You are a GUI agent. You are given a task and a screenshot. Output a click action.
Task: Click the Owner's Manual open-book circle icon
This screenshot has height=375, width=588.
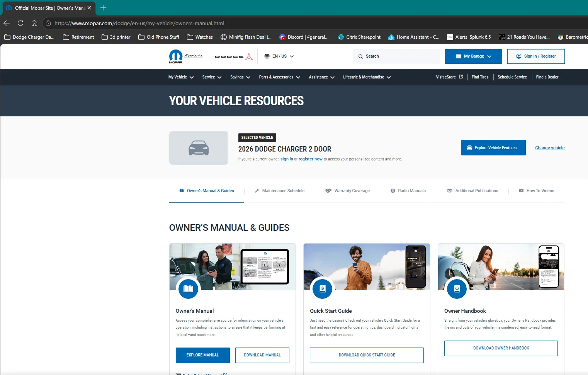pyautogui.click(x=188, y=288)
